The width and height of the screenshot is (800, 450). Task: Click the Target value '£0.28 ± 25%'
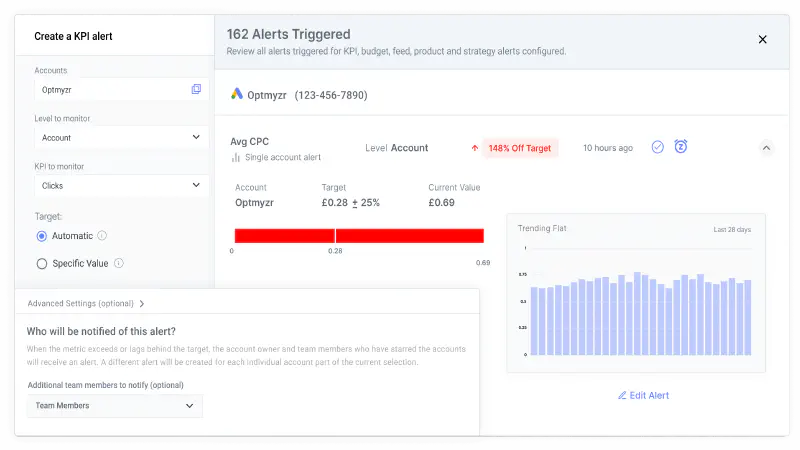click(351, 203)
